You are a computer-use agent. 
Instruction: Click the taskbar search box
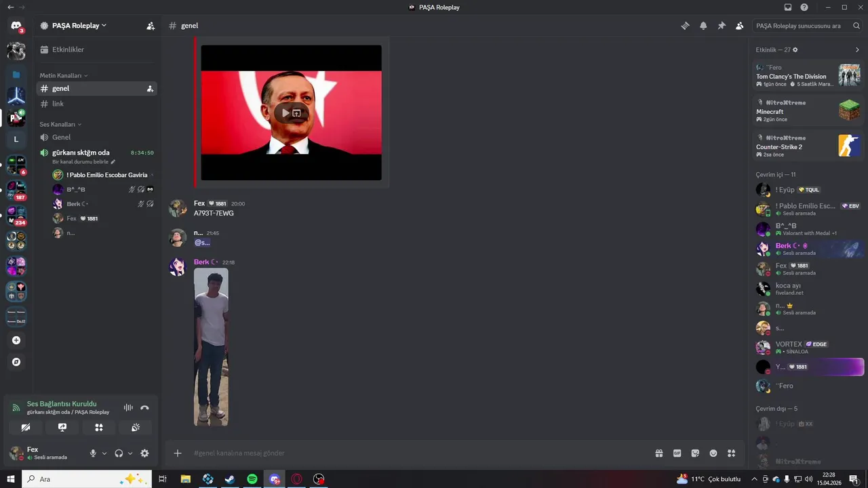click(87, 479)
